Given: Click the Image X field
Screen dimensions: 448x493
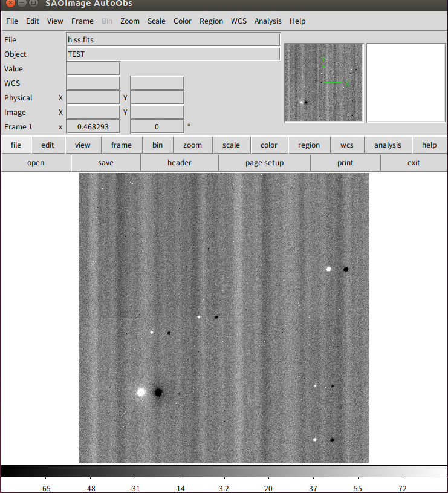Looking at the screenshot, I should tap(93, 112).
